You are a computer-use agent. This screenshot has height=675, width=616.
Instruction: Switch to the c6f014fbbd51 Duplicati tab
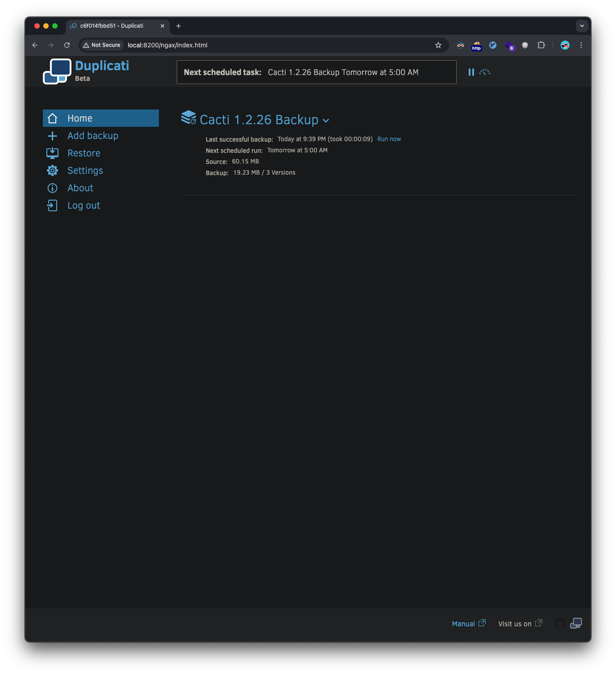click(112, 26)
